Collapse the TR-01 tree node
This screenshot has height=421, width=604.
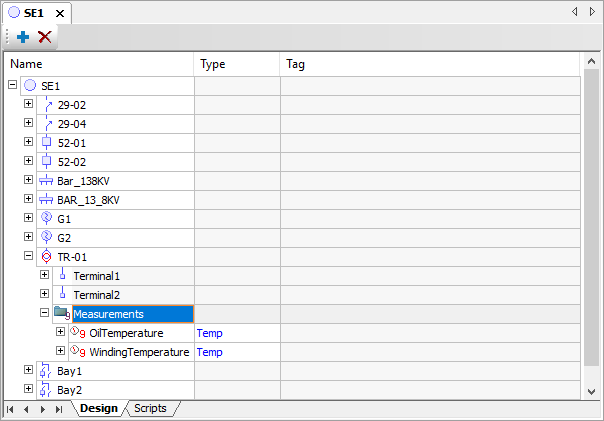coord(29,256)
